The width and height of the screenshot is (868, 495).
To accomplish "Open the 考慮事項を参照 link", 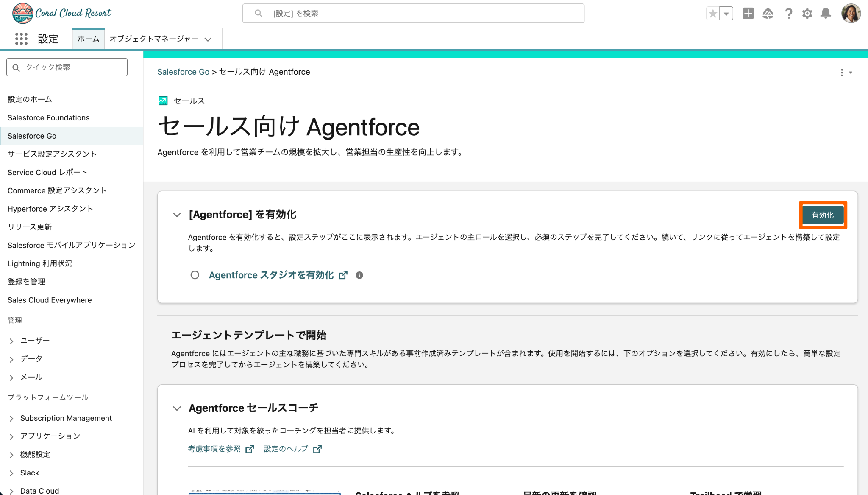I will tap(214, 449).
